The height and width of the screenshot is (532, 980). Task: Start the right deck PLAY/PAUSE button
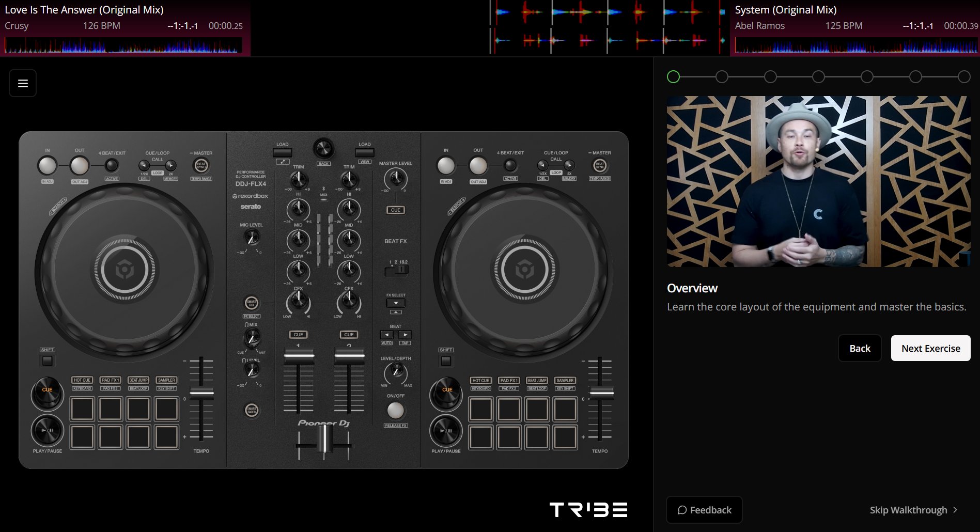pyautogui.click(x=446, y=430)
